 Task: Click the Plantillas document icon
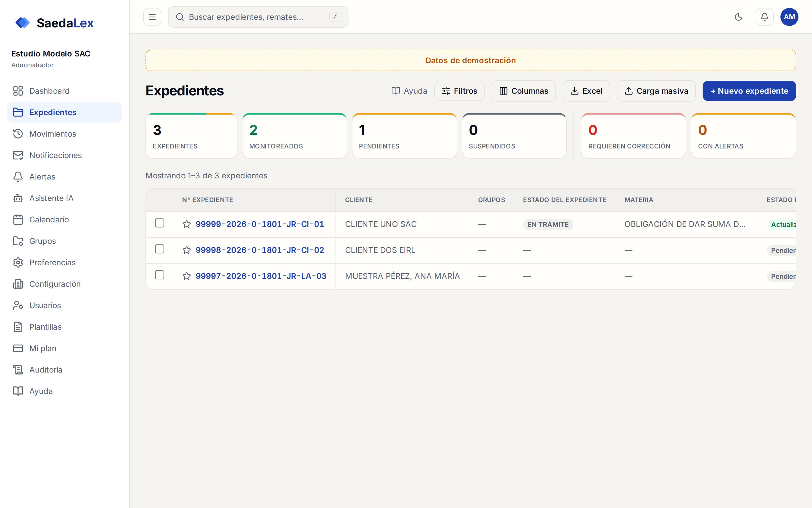coord(18,327)
